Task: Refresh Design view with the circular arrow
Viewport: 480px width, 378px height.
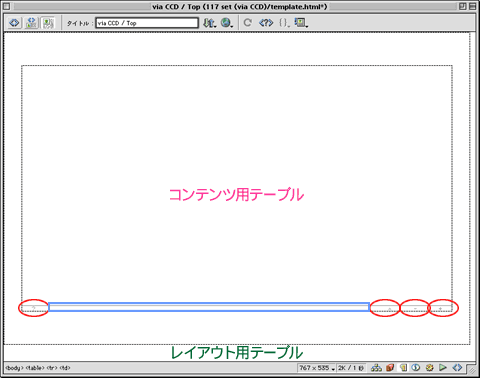Action: tap(247, 23)
